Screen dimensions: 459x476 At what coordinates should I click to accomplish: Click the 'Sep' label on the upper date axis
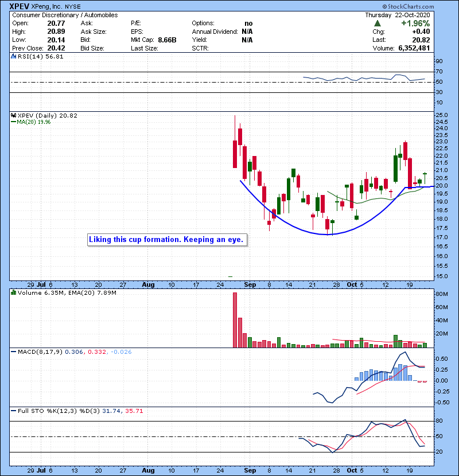(x=250, y=284)
